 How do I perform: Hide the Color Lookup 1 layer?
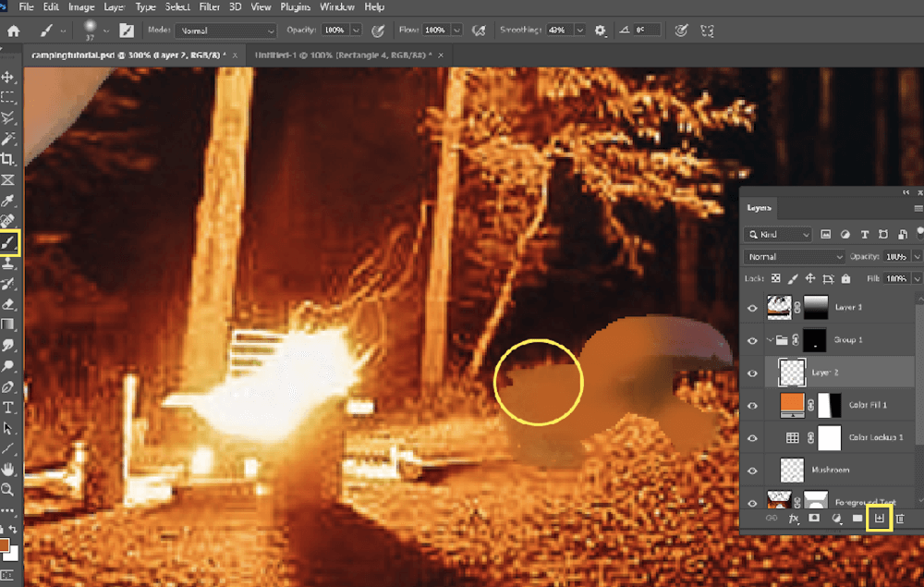point(752,438)
